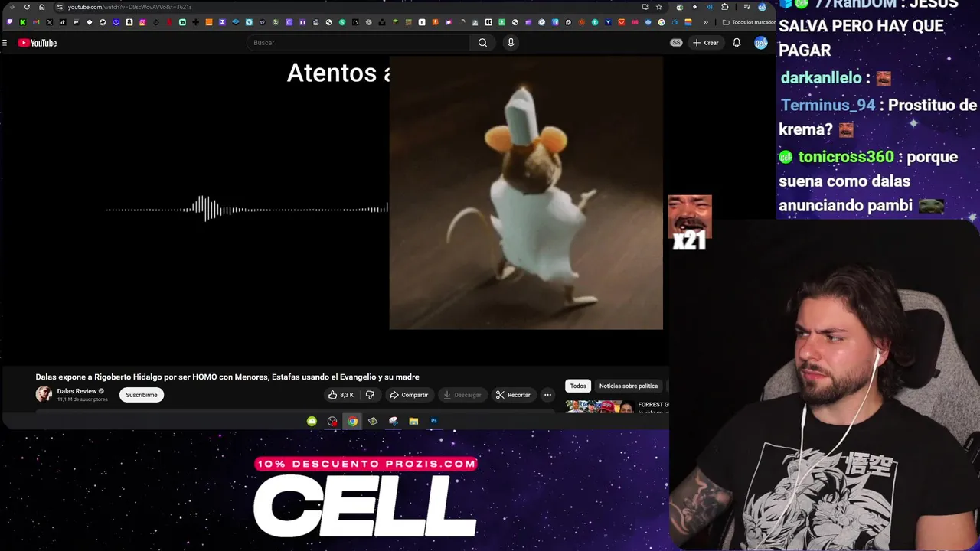Screen dimensions: 980x551
Task: Subscribe via the Suscribirme button
Action: pos(142,395)
